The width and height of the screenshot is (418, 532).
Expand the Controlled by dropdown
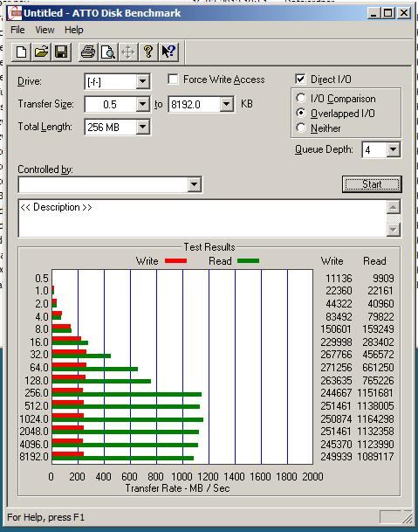click(x=194, y=184)
